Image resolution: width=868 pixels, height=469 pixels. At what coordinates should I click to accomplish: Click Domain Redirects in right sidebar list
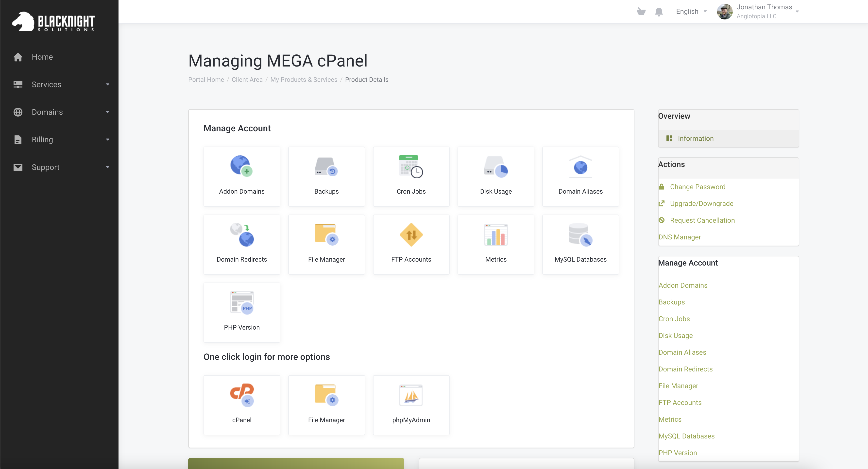click(685, 369)
